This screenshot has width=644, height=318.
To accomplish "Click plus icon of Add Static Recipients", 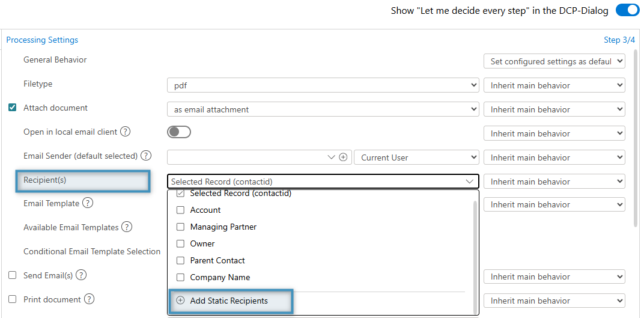I will tap(180, 301).
